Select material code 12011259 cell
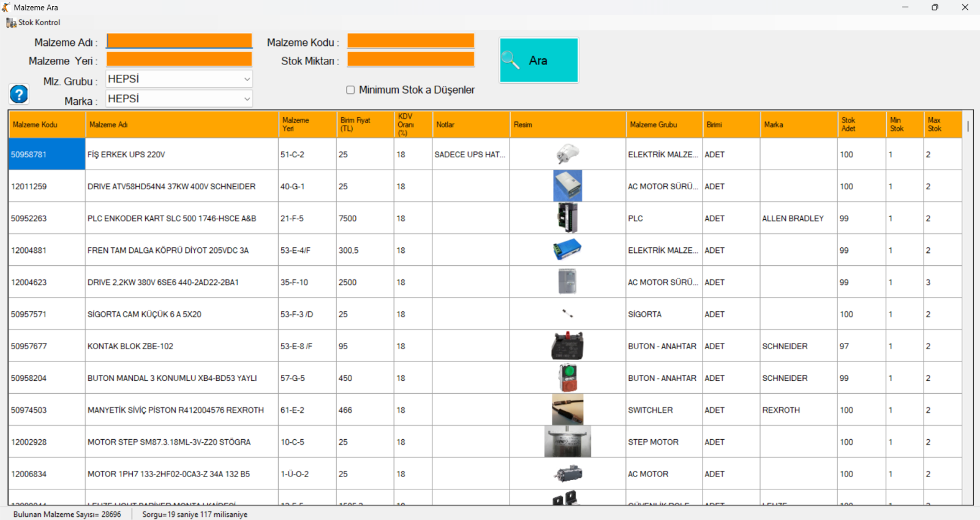 (x=47, y=186)
